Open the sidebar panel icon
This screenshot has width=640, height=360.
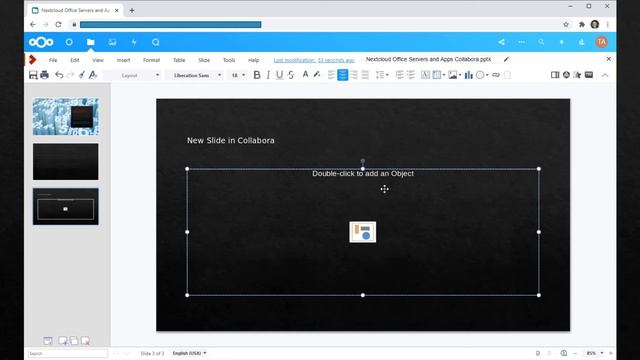point(555,75)
